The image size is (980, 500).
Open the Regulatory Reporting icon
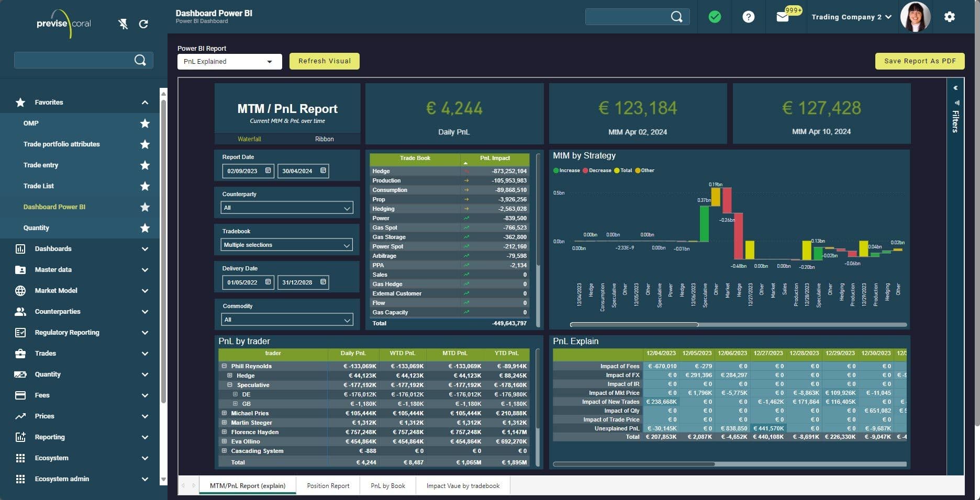(x=21, y=332)
